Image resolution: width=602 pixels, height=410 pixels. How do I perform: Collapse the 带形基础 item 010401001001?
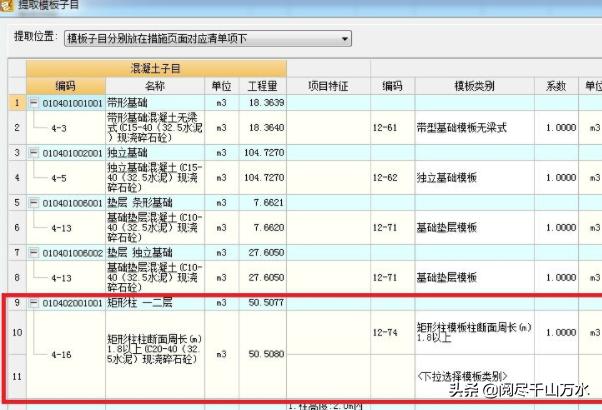(x=34, y=102)
